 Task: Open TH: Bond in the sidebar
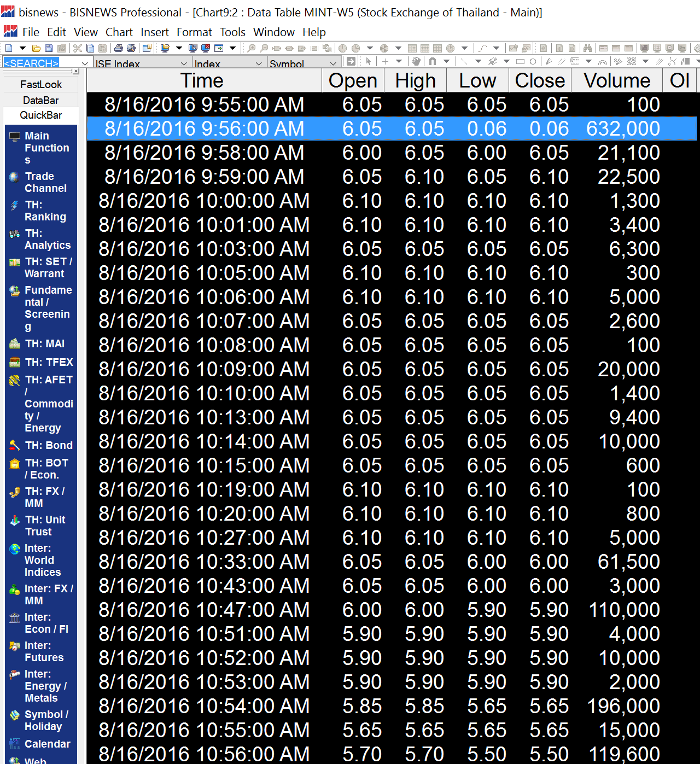coord(48,445)
